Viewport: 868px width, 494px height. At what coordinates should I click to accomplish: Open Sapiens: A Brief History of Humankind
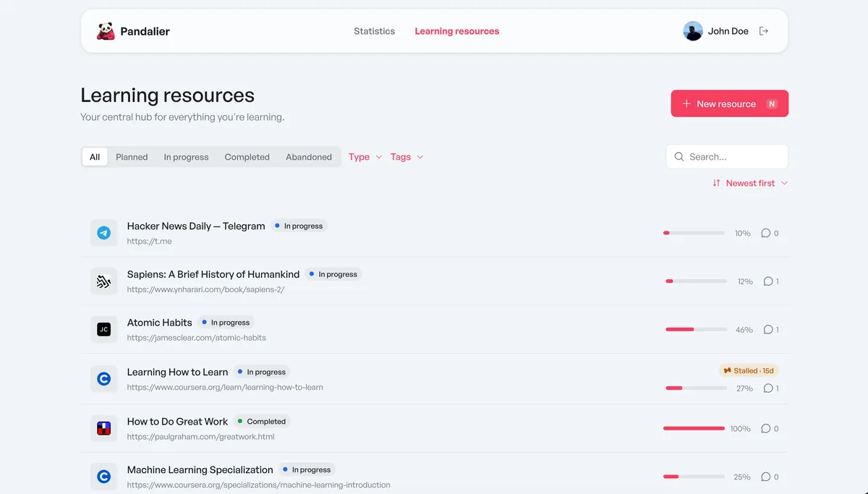[213, 274]
